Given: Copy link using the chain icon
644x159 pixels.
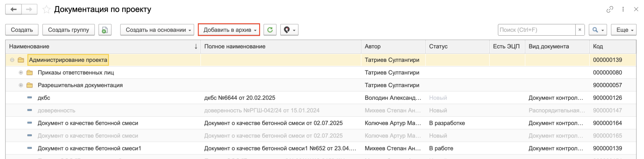Looking at the screenshot, I should coord(609,9).
